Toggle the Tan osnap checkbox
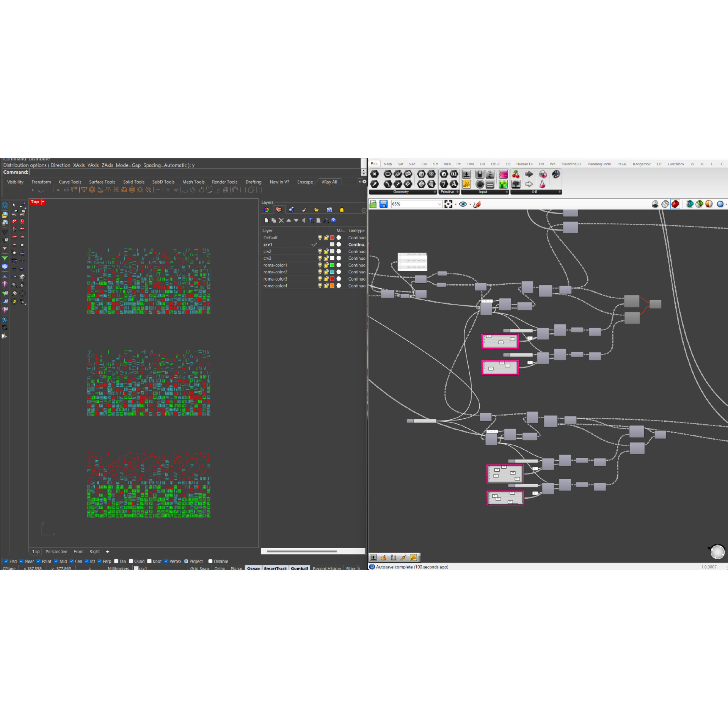This screenshot has width=728, height=728. pos(116,561)
